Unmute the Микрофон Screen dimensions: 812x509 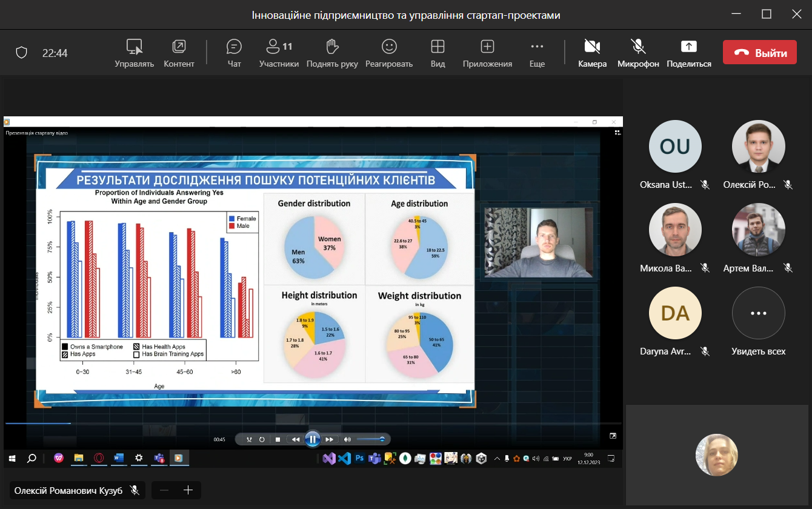click(637, 53)
